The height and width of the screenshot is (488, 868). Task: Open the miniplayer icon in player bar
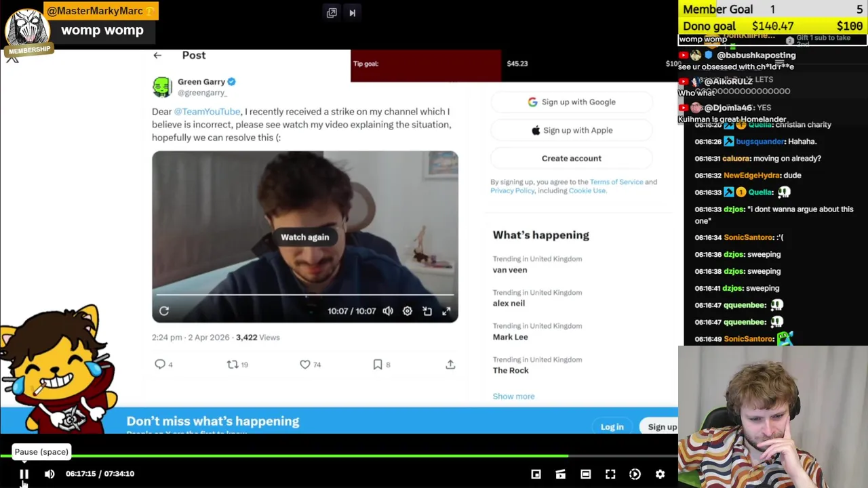(x=536, y=474)
